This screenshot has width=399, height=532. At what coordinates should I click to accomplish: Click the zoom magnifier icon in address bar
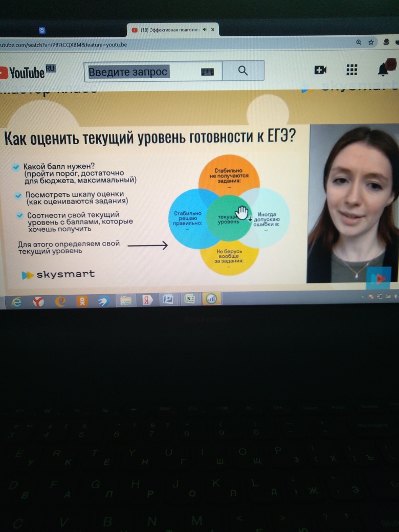pos(359,42)
